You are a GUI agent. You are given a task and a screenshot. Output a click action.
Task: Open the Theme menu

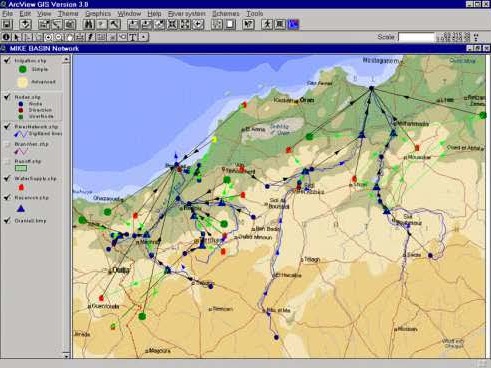click(x=68, y=14)
